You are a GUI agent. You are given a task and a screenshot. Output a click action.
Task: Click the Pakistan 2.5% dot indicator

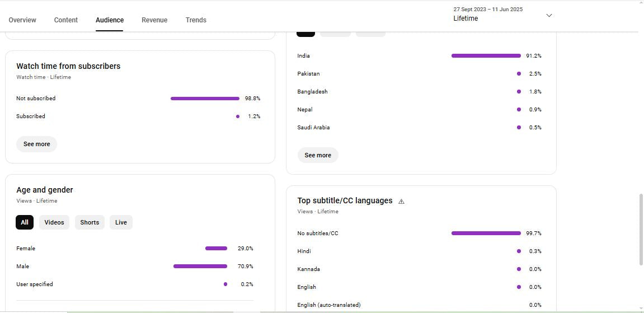point(519,74)
